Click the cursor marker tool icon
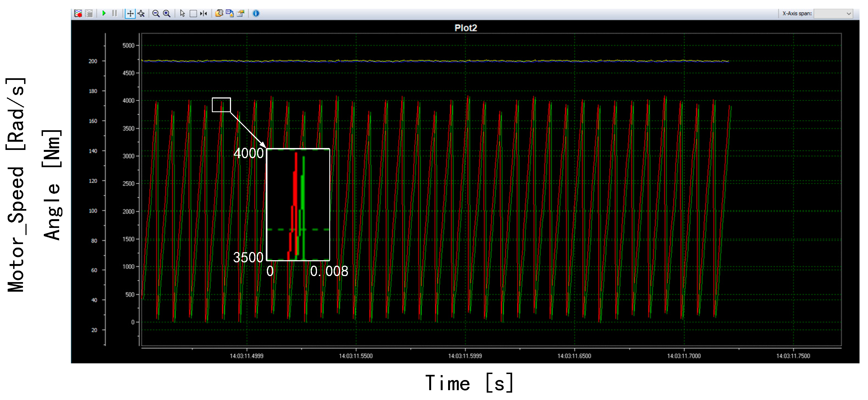The image size is (868, 400). (204, 13)
